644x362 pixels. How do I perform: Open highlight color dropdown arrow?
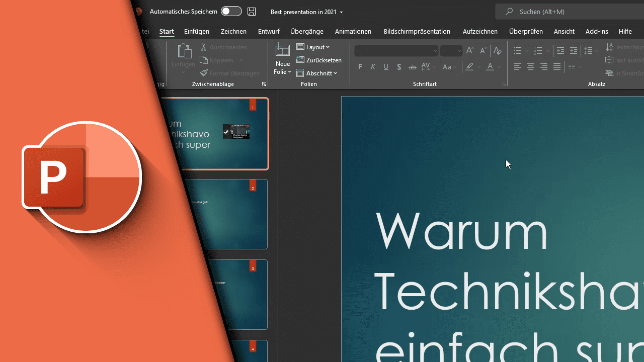click(x=479, y=67)
